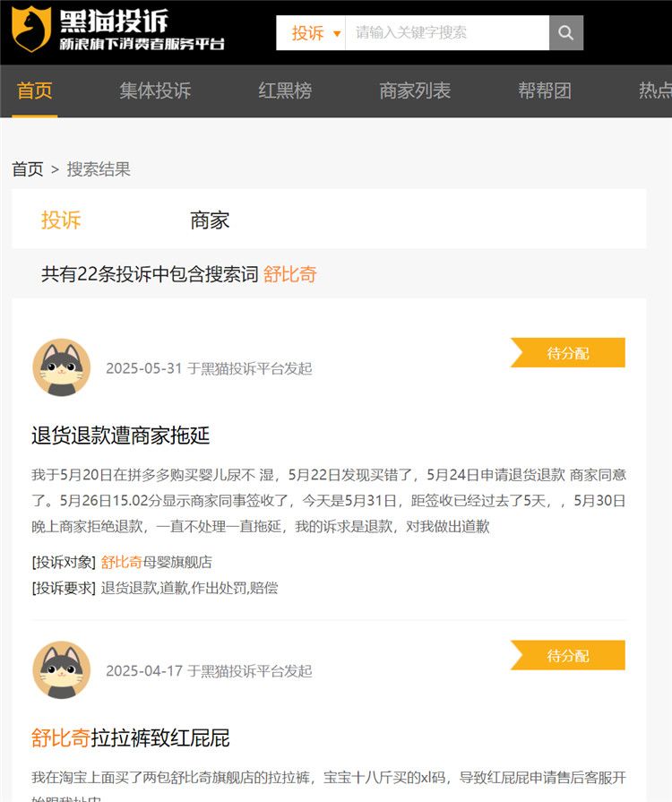Click cat avatar of 2025-05-31 complaint
The image size is (672, 802).
click(x=61, y=367)
